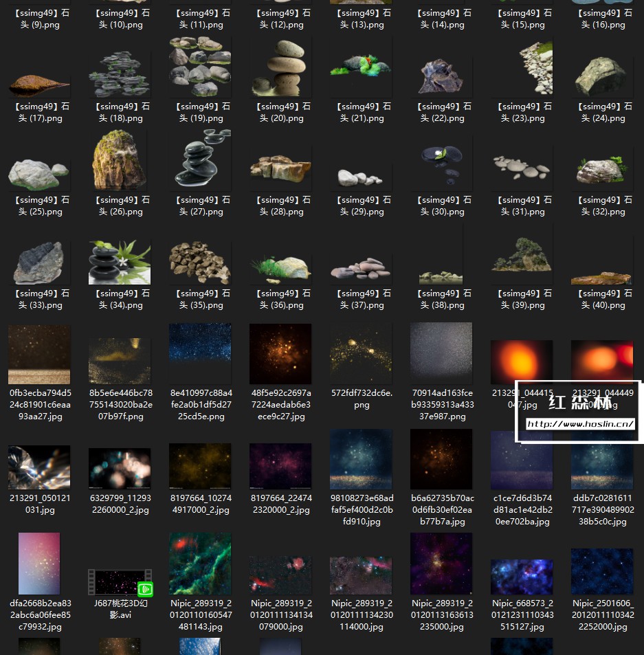Screen dimensions: 644x655
Task: Click the file name 石头 (35).png label
Action: [201, 300]
